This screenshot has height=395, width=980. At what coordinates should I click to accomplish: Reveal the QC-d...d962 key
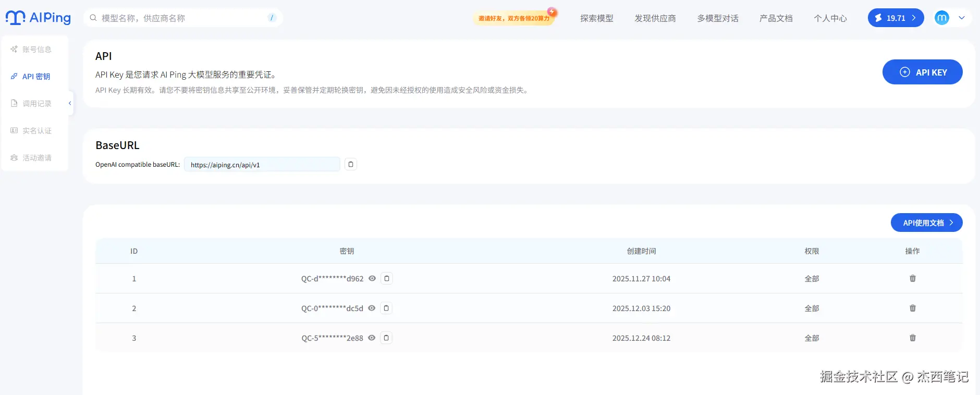[x=372, y=278]
